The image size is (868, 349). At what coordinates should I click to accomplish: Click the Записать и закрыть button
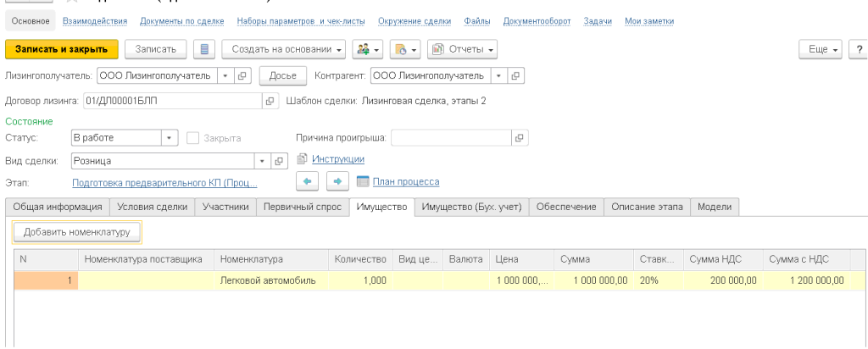(61, 49)
